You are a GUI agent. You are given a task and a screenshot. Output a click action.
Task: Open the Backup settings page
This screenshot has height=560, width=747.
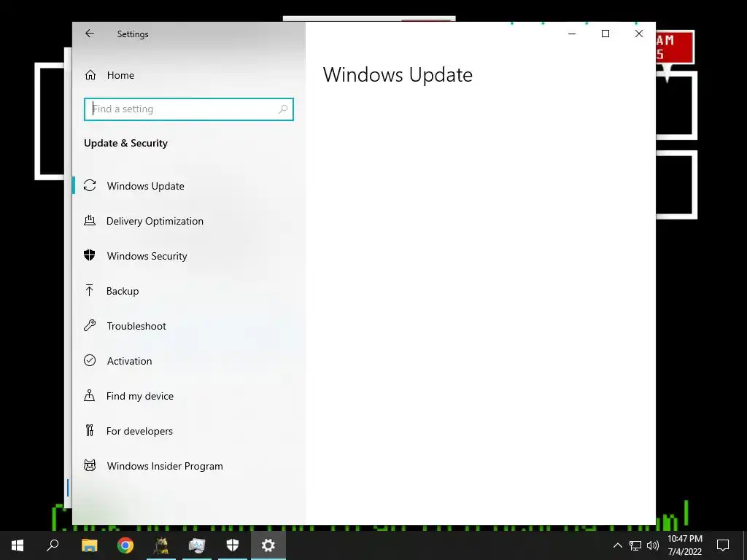click(189, 291)
